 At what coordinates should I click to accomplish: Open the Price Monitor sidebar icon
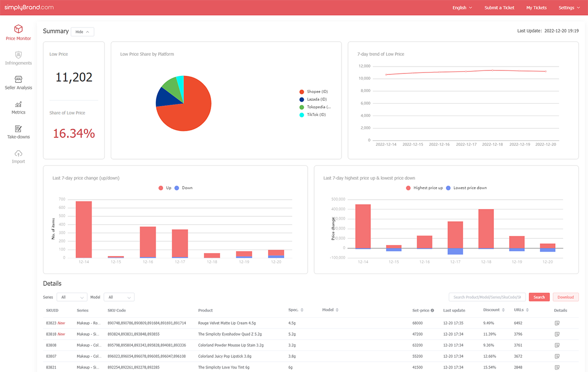tap(18, 29)
